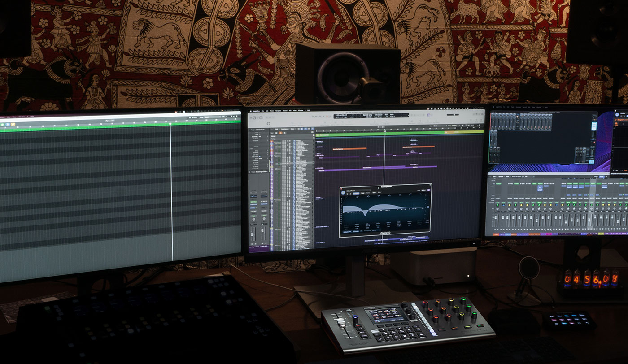The image size is (628, 364).
Task: Open the Processing Stereo dropdown in Channel EQ
Action: (376, 230)
